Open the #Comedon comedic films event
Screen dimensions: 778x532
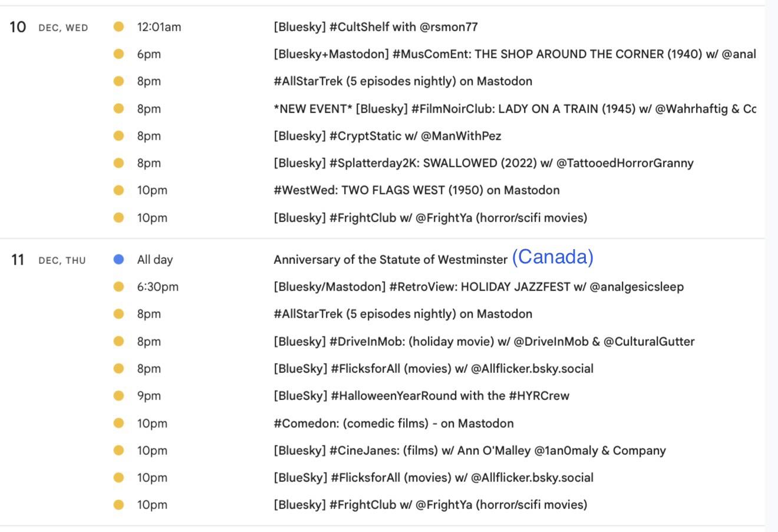point(393,424)
